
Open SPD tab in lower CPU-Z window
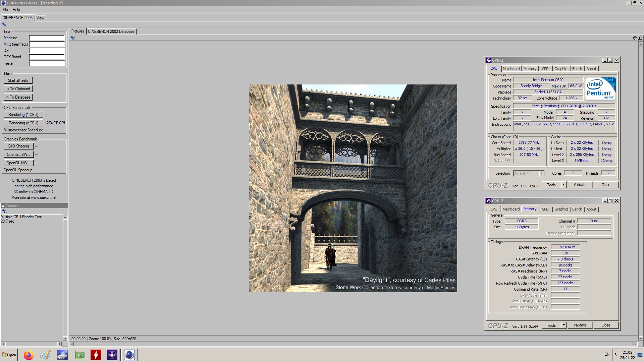545,209
